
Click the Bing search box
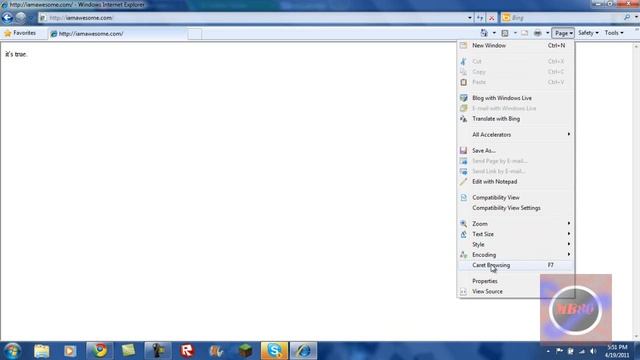562,18
